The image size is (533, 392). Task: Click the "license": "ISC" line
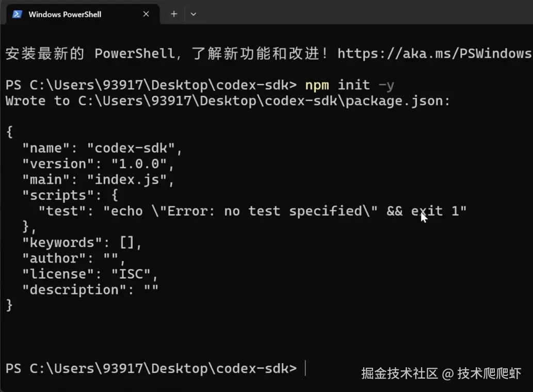pyautogui.click(x=90, y=274)
